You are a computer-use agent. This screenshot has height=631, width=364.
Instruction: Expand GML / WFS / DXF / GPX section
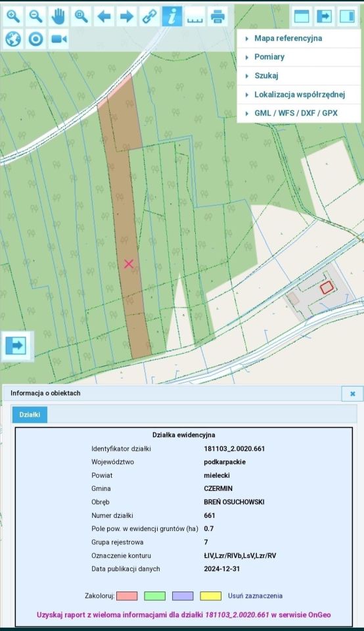(299, 113)
